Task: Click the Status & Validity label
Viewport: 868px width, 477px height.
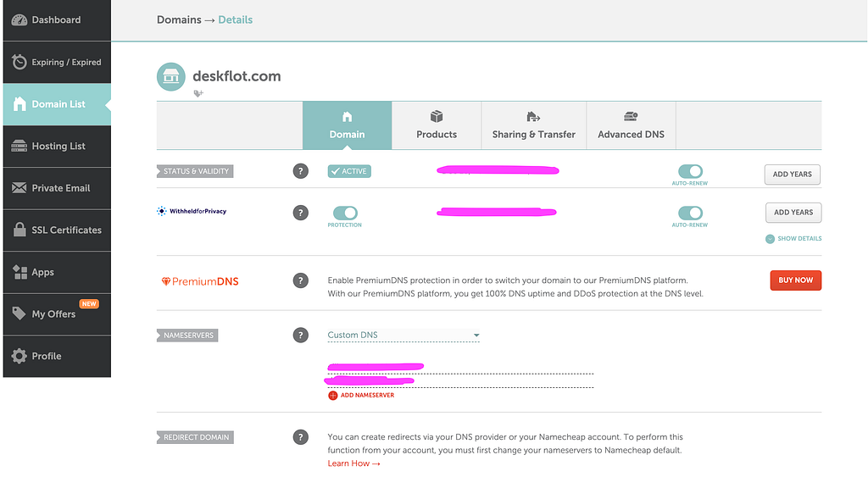Action: pyautogui.click(x=195, y=171)
